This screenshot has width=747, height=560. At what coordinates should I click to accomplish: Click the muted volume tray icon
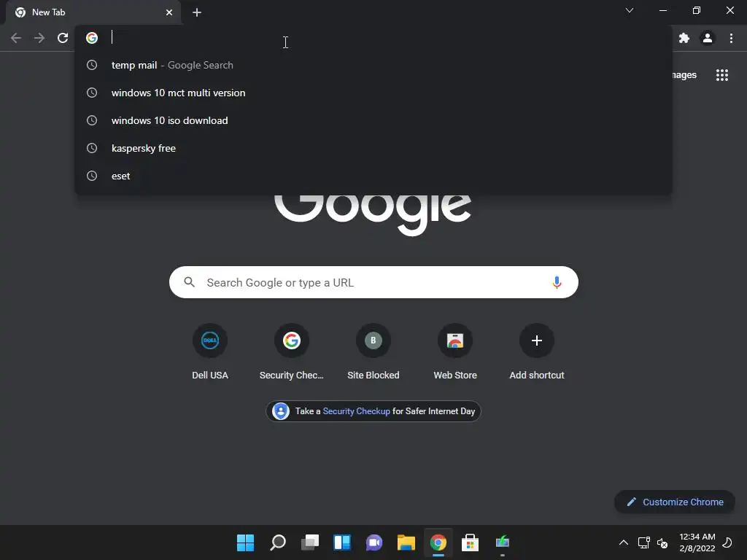point(662,542)
